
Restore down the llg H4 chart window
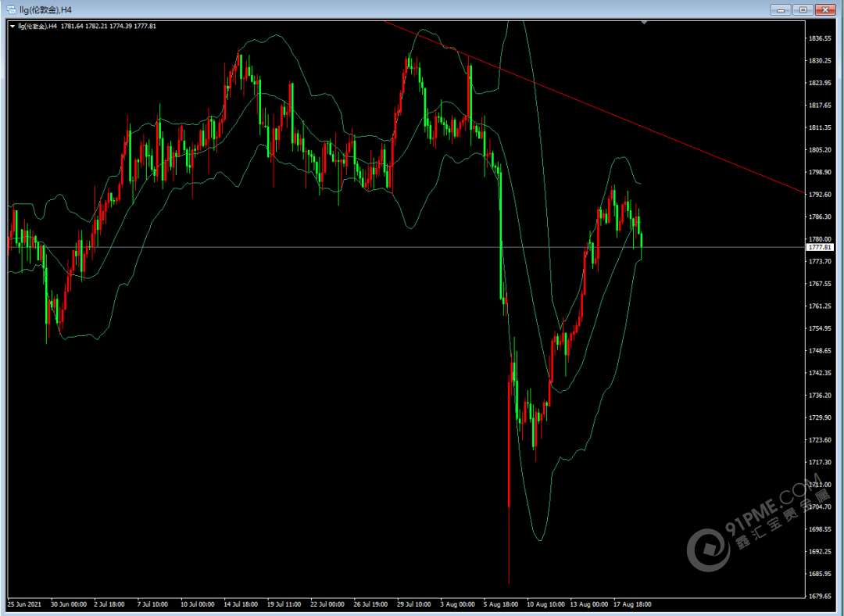click(x=803, y=9)
